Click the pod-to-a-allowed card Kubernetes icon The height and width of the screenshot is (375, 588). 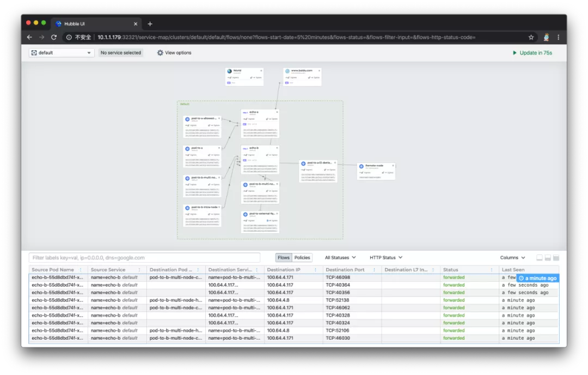point(187,119)
